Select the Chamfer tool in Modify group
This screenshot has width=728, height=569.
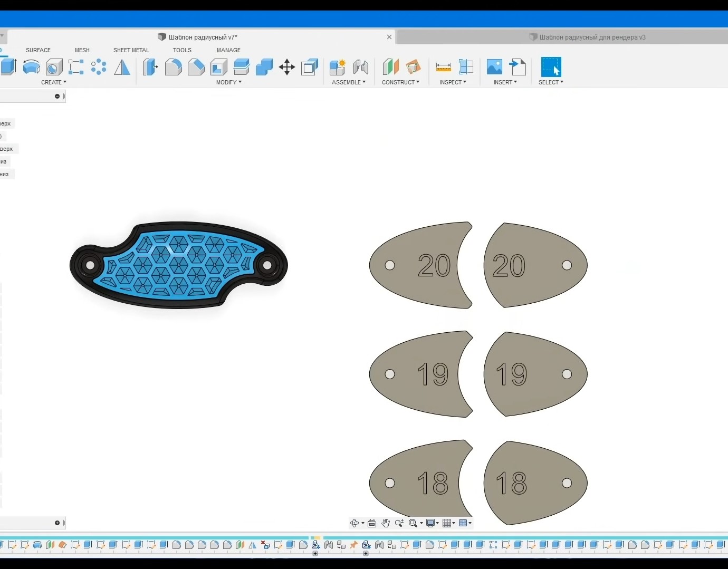196,67
